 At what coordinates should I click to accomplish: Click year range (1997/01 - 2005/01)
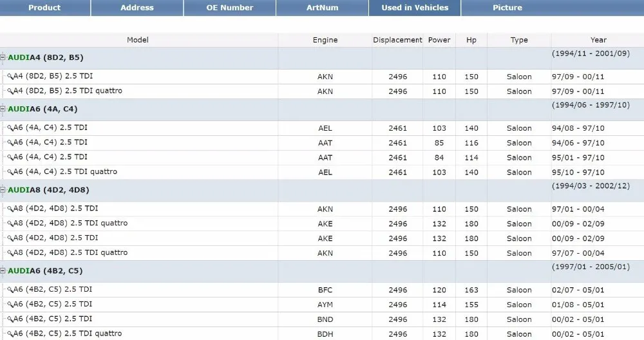(591, 267)
